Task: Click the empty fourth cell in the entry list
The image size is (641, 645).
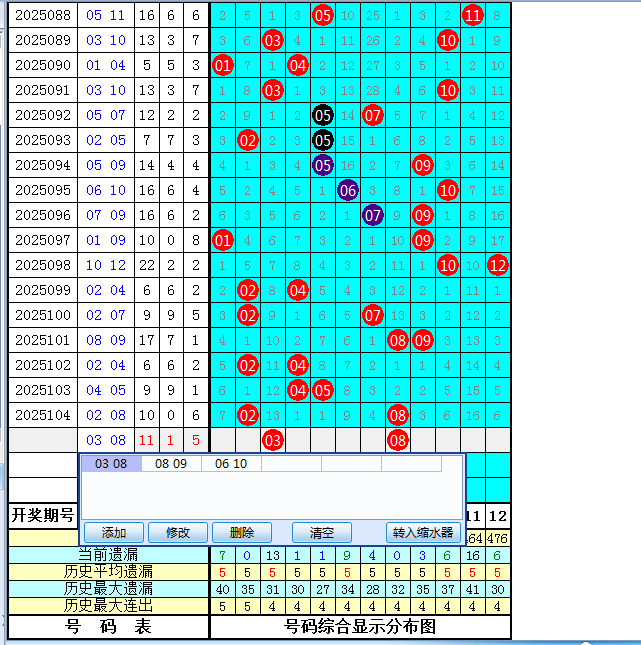Action: click(x=291, y=464)
